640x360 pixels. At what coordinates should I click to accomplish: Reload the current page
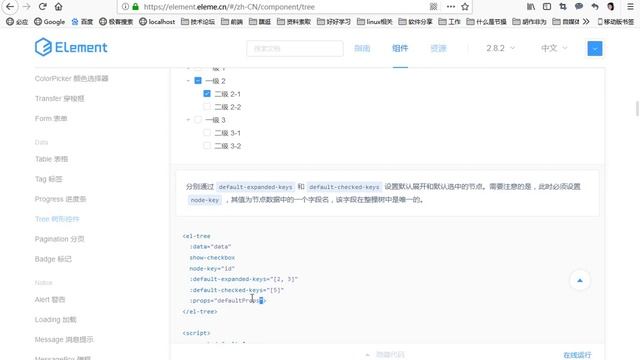pos(42,7)
